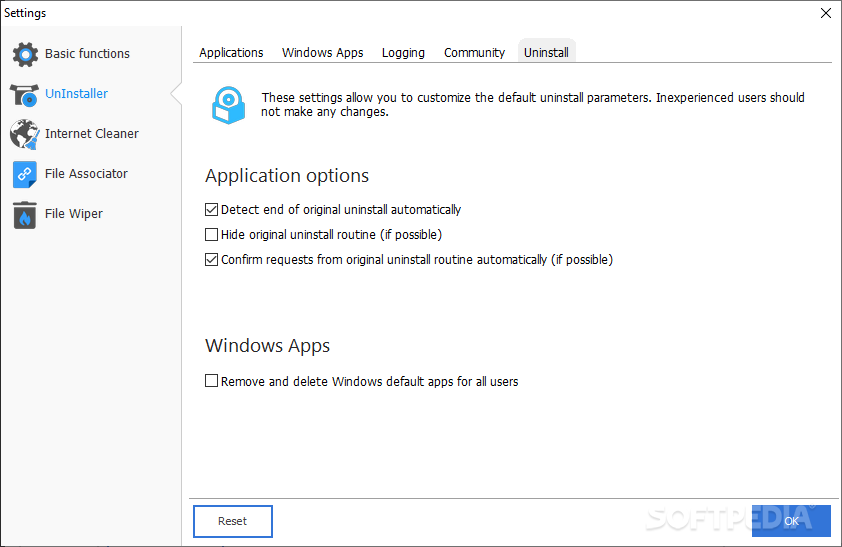Open the Logging tab
842x547 pixels.
click(x=403, y=53)
